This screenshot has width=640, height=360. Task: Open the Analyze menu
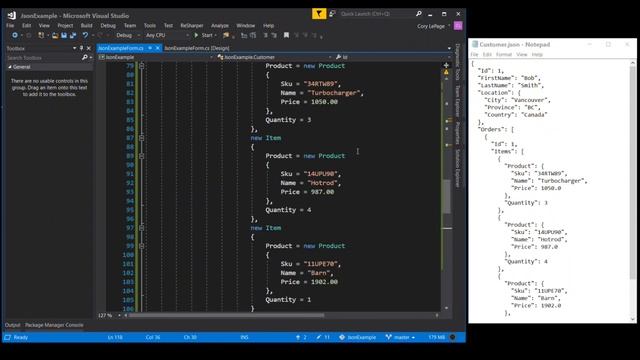pos(220,25)
